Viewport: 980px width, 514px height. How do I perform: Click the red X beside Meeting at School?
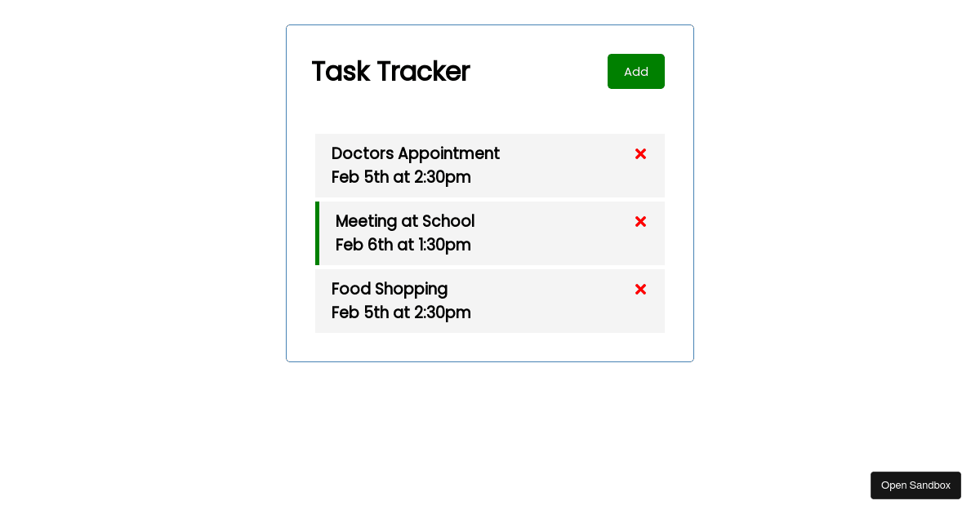pos(640,221)
